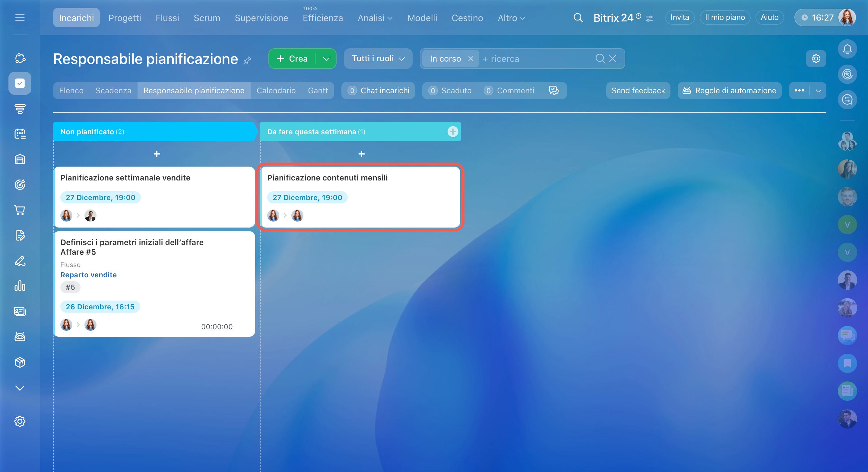Expand the Tutti i ruoli dropdown
Viewport: 868px width, 472px height.
tap(378, 59)
